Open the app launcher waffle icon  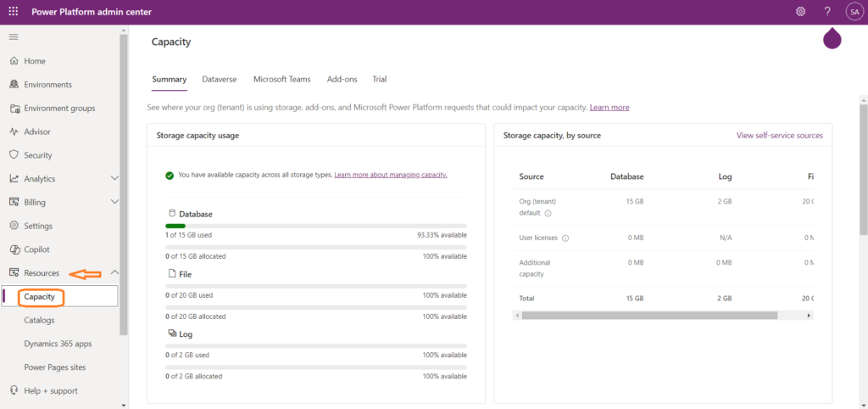[x=14, y=12]
